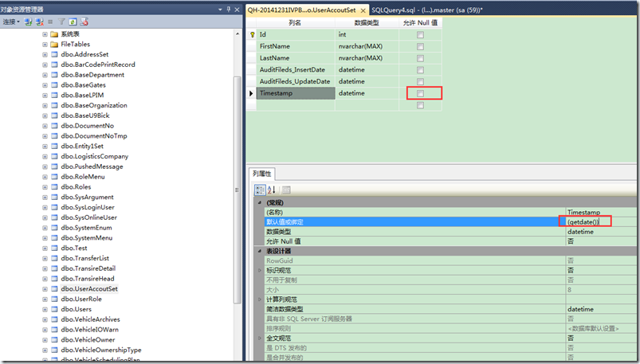Select the 简洁数据类型 property row
Viewport: 640px width, 364px height.
point(450,309)
